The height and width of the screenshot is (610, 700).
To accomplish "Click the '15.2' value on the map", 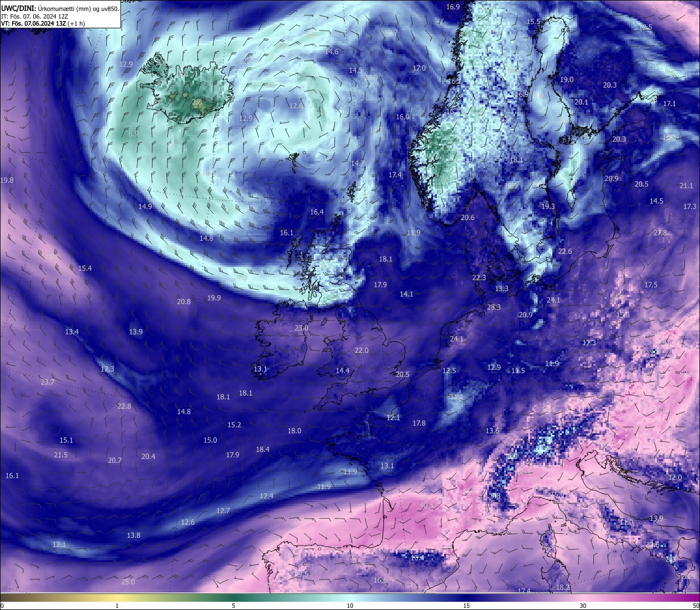I will tap(234, 425).
